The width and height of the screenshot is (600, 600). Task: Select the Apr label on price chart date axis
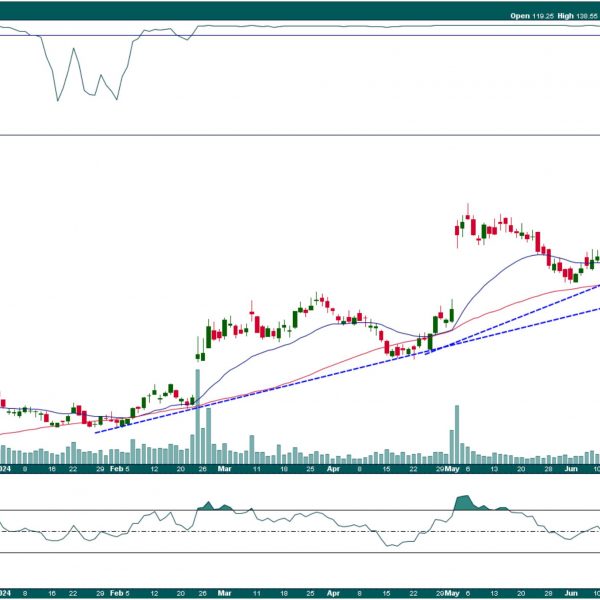(333, 469)
